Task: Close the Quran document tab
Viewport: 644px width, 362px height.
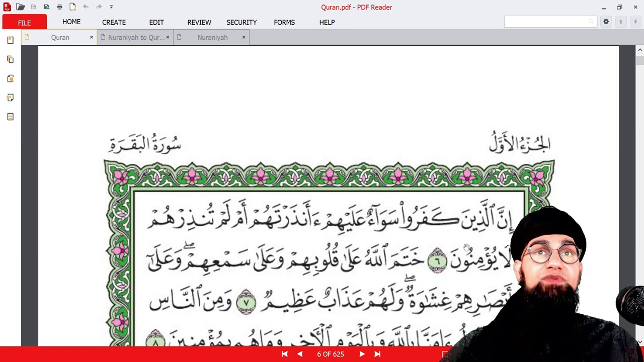Action: tap(91, 37)
